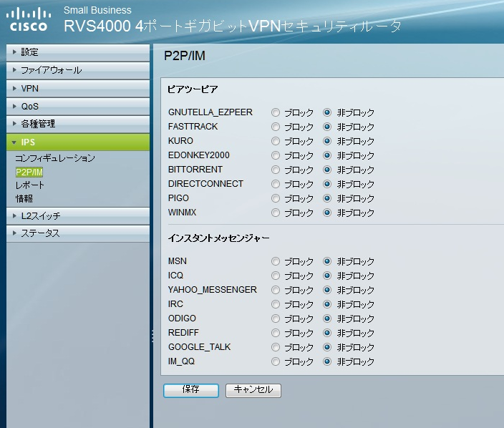Select 非ブロック for PIGO

327,198
